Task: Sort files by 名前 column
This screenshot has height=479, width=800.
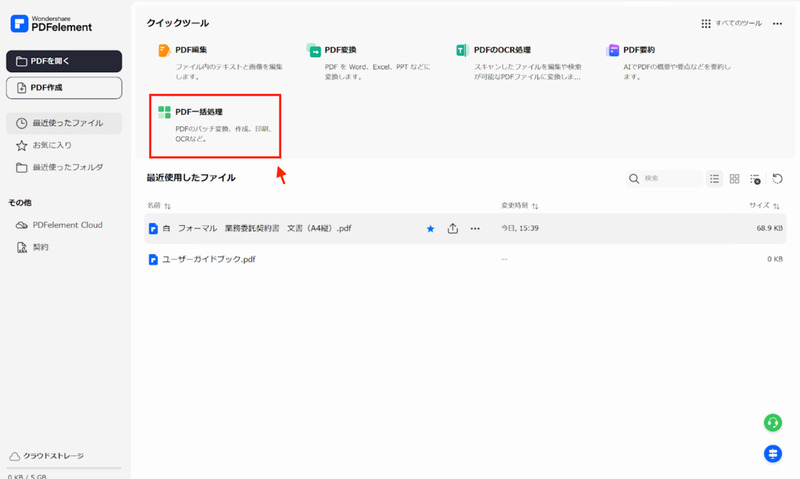Action: pyautogui.click(x=159, y=206)
